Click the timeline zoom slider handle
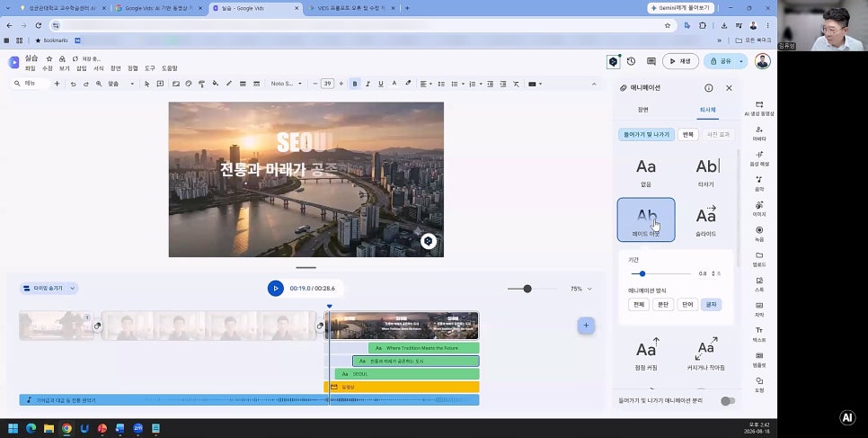 point(527,289)
